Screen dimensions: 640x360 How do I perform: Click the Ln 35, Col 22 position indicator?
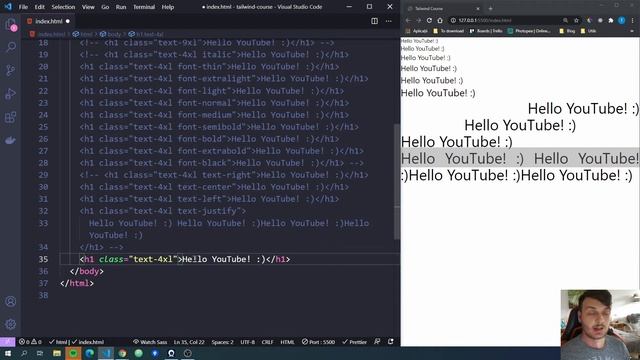[189, 342]
